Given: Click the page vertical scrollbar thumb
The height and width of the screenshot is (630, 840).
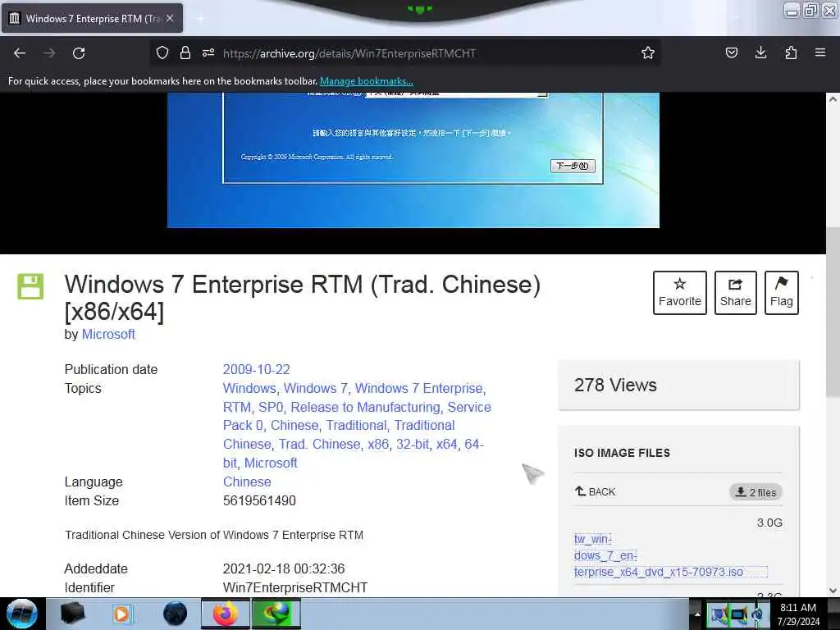Looking at the screenshot, I should coord(833,313).
